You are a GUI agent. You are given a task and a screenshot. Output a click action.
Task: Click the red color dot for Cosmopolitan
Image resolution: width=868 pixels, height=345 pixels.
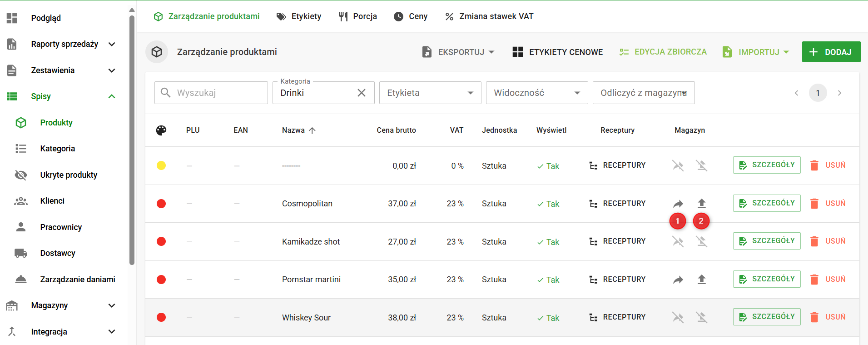click(x=161, y=204)
